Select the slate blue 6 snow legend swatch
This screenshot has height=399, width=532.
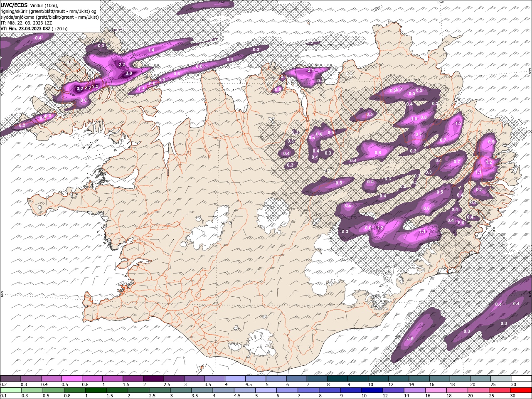click(296, 379)
